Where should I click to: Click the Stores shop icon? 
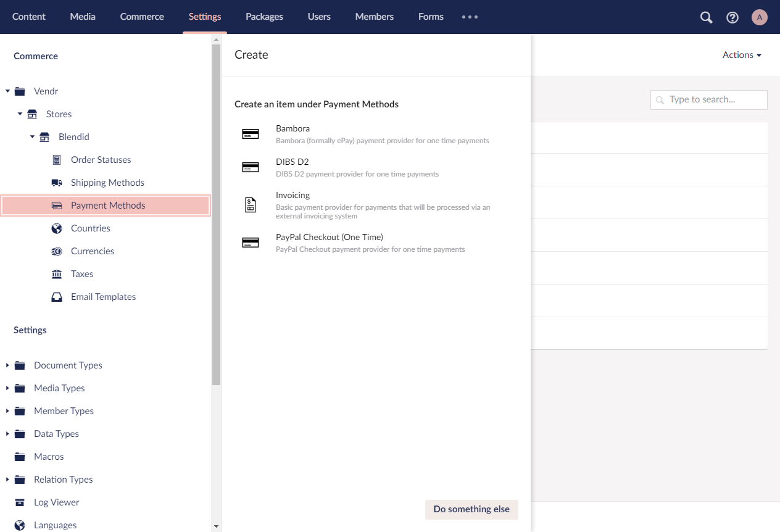point(32,114)
